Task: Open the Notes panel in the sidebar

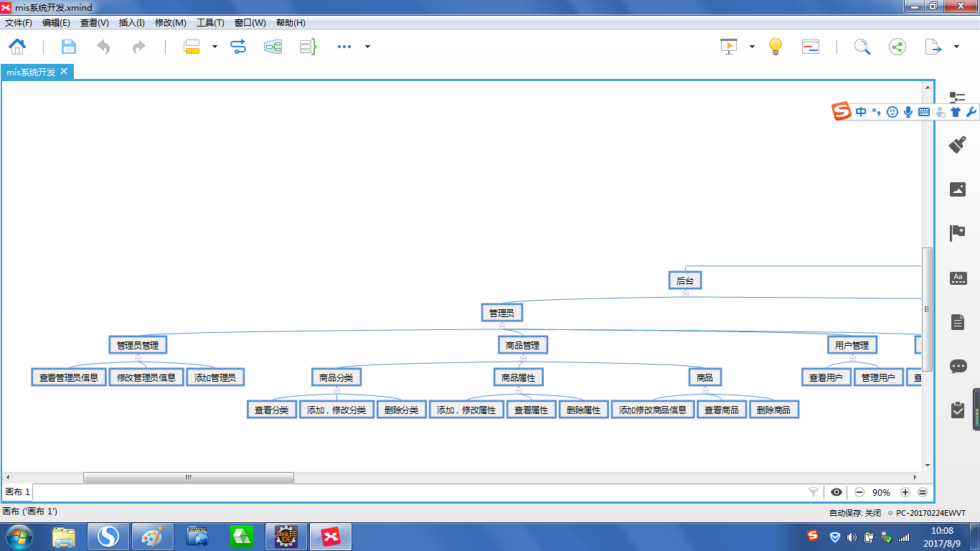Action: coord(958,322)
